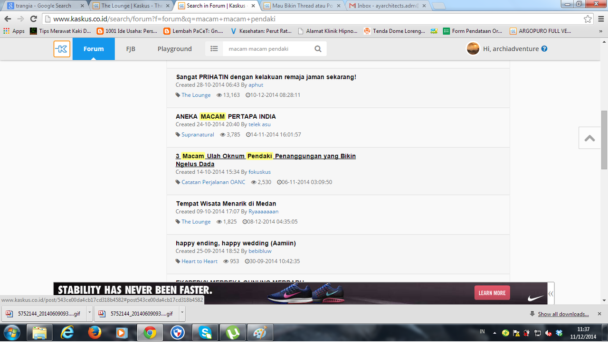Open bookmark 'Tenda Dome Loreng...'

coord(395,31)
